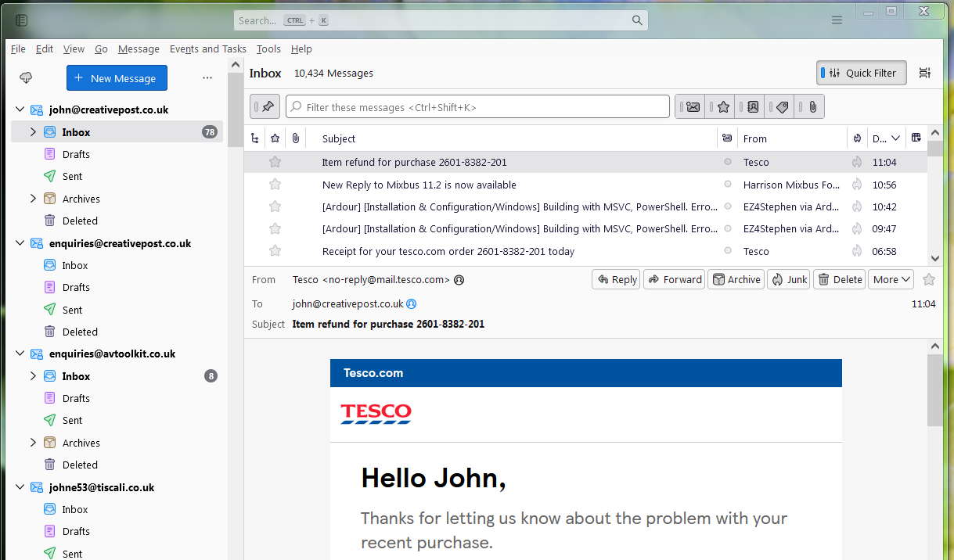
Task: Open message list display options icon
Action: coord(925,73)
